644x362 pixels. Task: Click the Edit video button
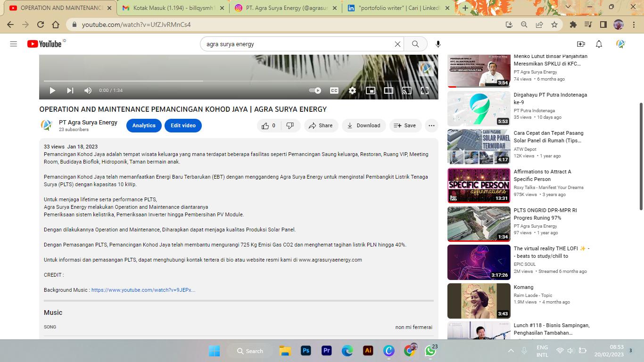click(x=183, y=125)
